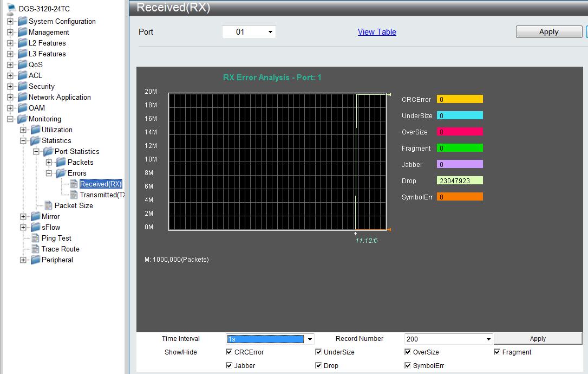Disable the SymbolErr checkbox

click(408, 365)
